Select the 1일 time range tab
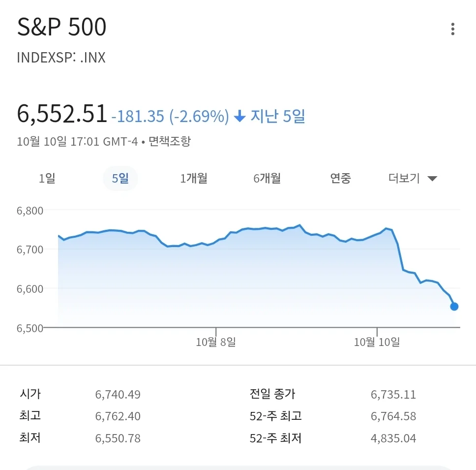This screenshot has height=470, width=476. 47,178
